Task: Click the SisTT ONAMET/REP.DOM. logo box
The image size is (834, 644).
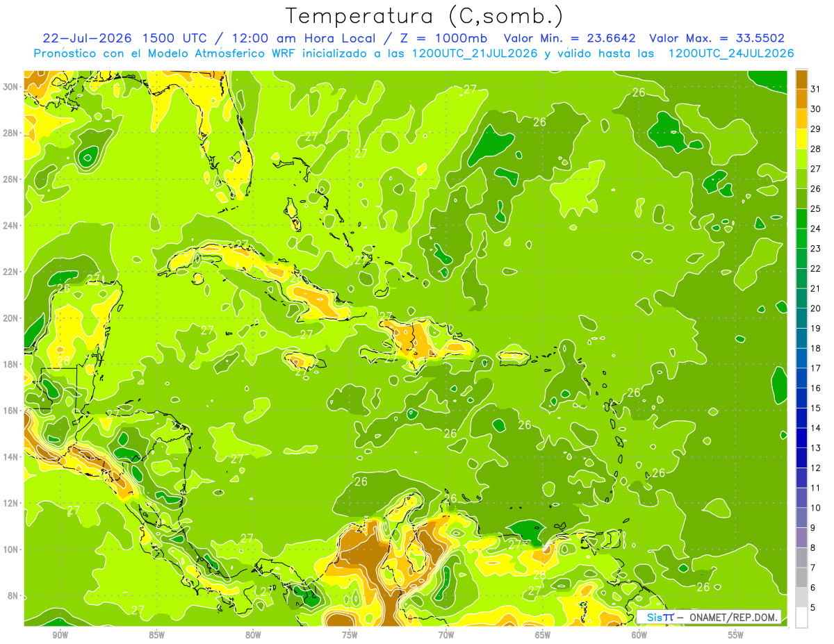Action: [x=709, y=617]
